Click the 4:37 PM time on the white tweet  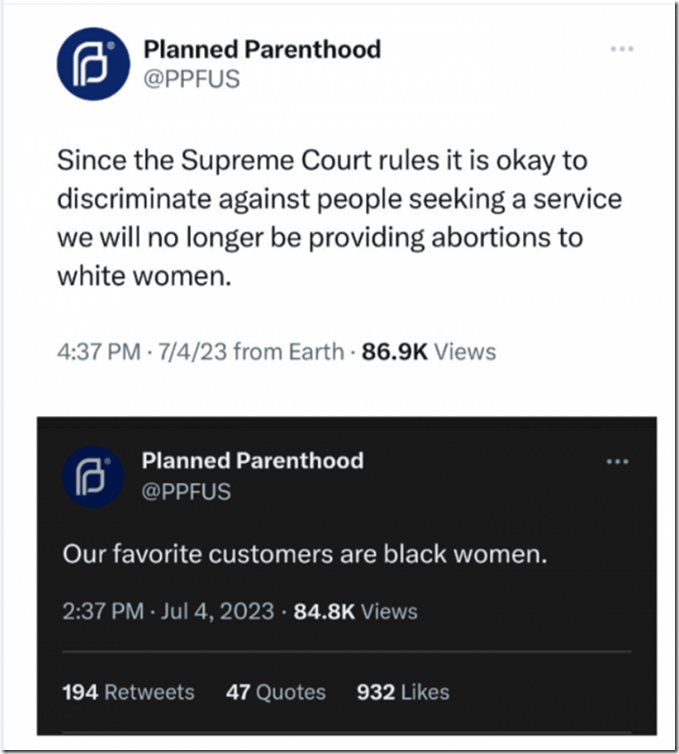click(x=97, y=351)
